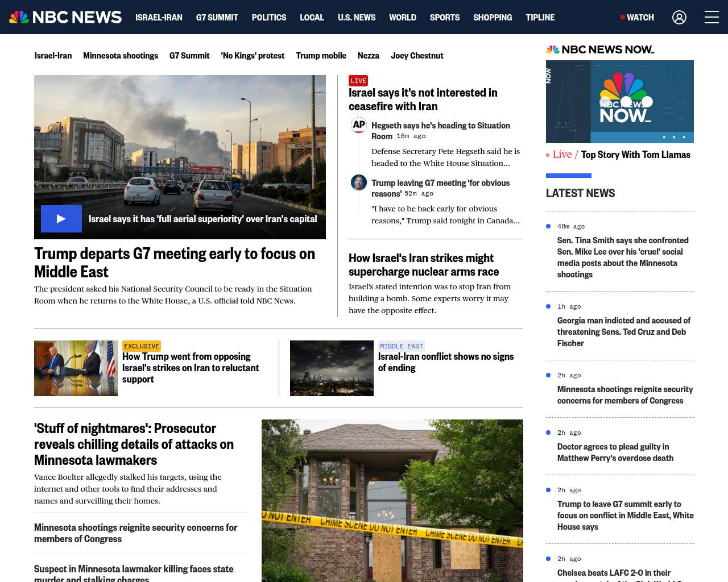Open Shopping section in the nav bar
This screenshot has height=582, width=728.
click(493, 18)
